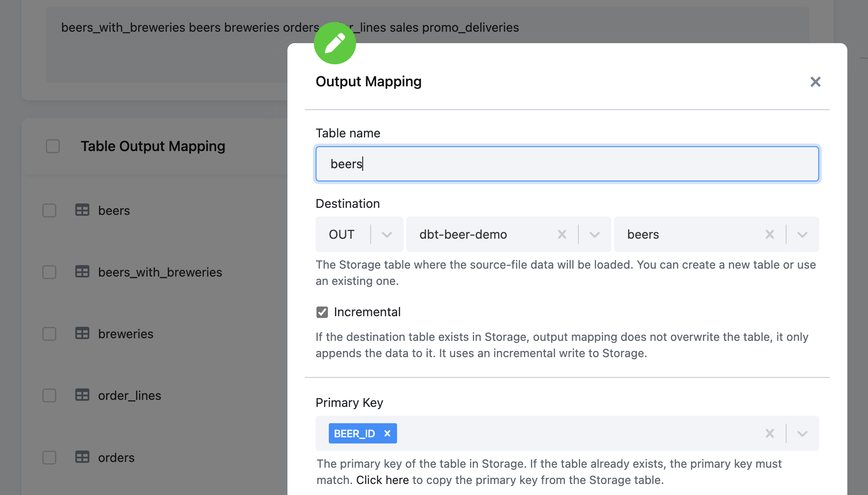The image size is (868, 495).
Task: Open the order_lines mapping row
Action: [130, 395]
